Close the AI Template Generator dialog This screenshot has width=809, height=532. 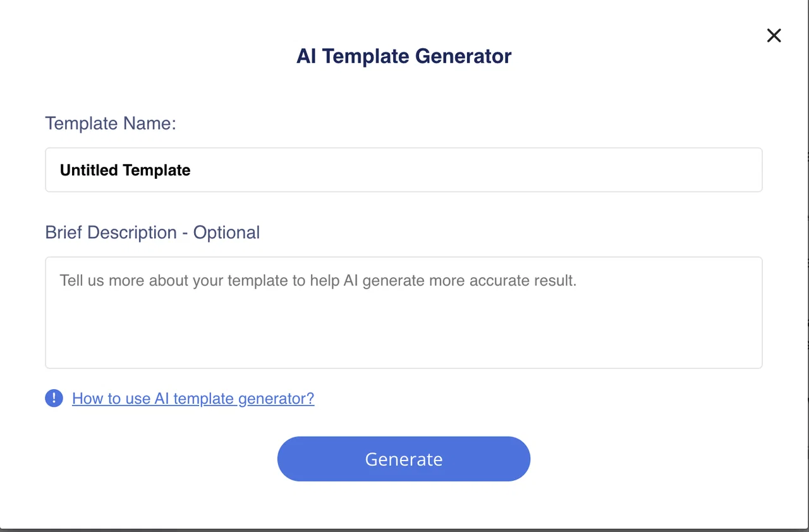[x=774, y=35]
